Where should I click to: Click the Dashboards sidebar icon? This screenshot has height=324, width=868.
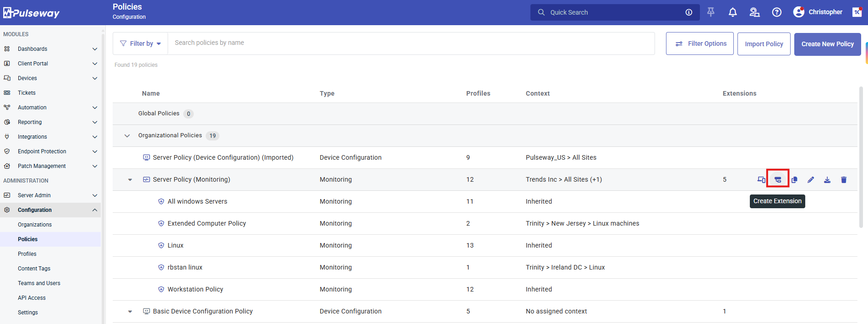(7, 49)
